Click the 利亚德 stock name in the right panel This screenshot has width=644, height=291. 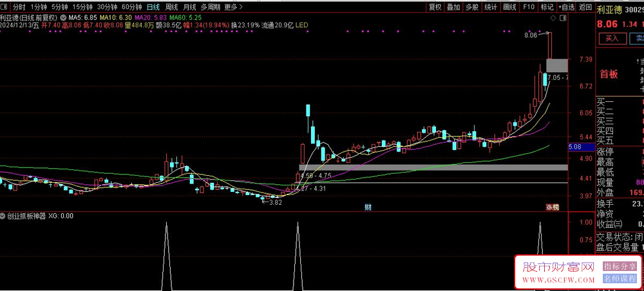[610, 9]
